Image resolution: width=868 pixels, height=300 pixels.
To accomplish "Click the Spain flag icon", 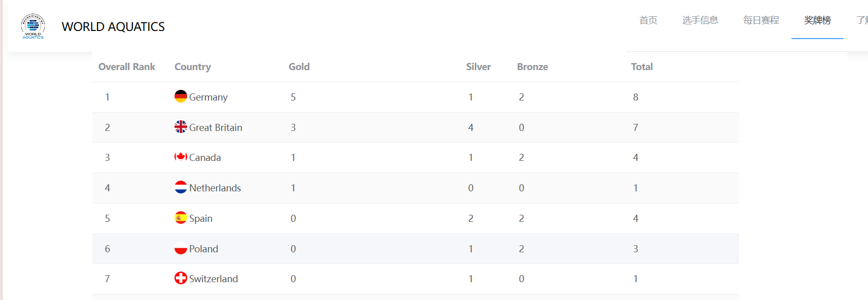I will [181, 218].
